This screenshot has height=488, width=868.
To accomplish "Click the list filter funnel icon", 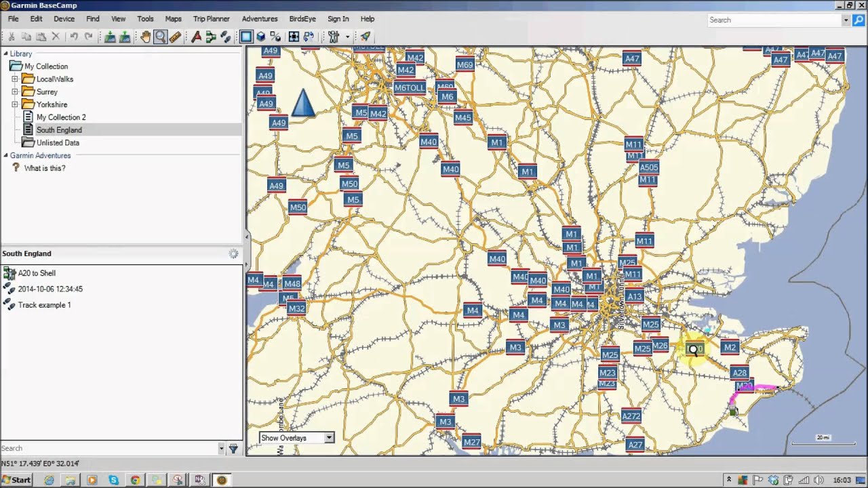I will click(233, 449).
